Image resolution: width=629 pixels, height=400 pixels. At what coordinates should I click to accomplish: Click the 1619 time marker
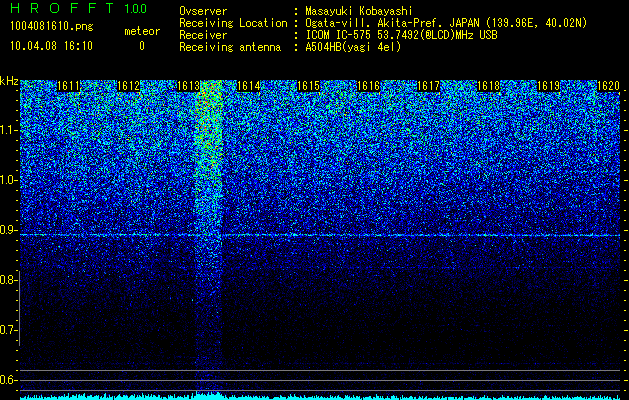pos(548,86)
